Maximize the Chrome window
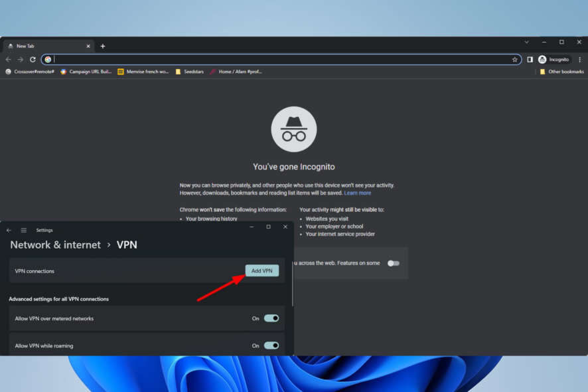This screenshot has width=588, height=392. [x=561, y=42]
